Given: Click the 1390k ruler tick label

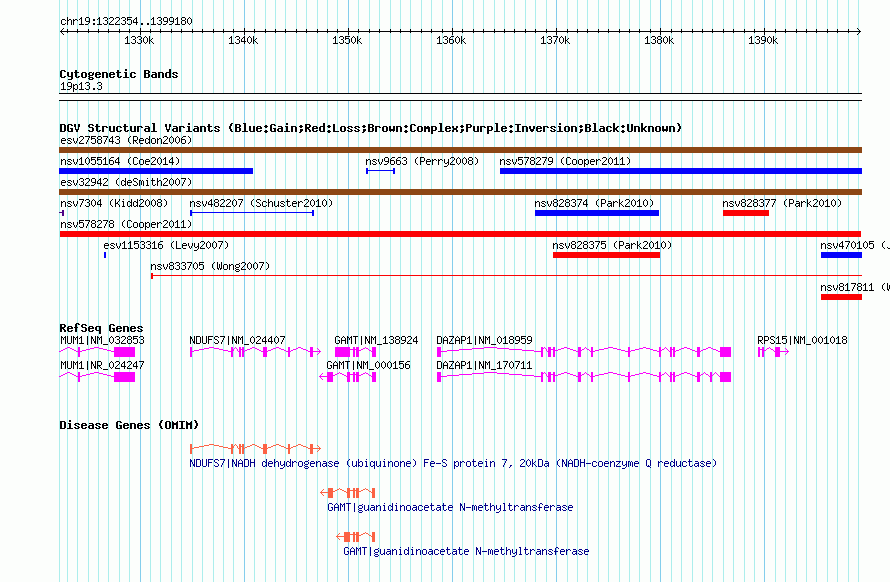Looking at the screenshot, I should [763, 40].
